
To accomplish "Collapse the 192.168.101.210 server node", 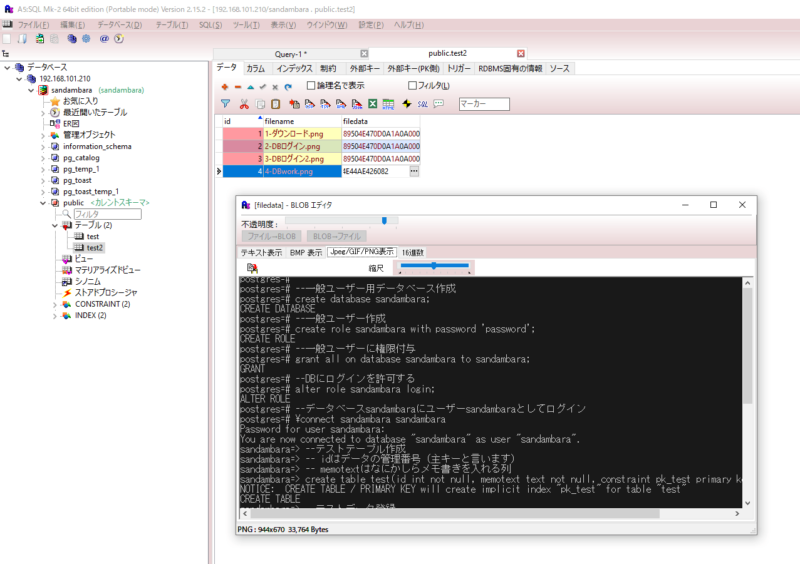I will click(x=19, y=79).
